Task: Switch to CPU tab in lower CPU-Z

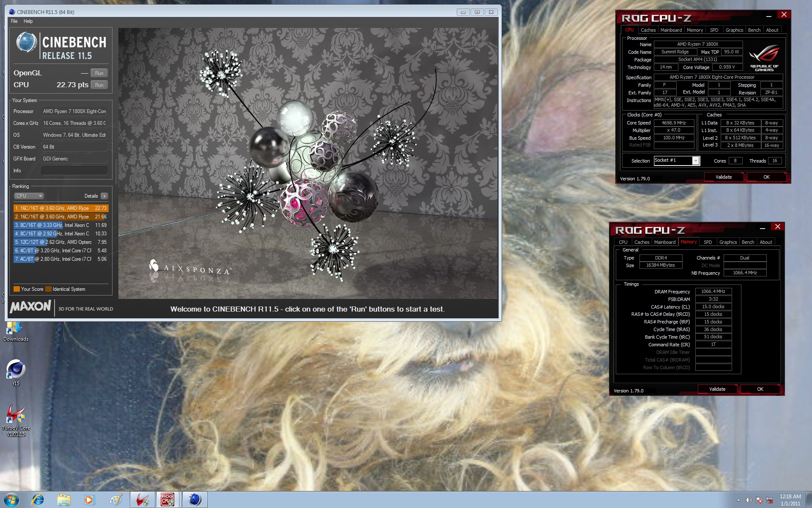Action: pos(623,242)
